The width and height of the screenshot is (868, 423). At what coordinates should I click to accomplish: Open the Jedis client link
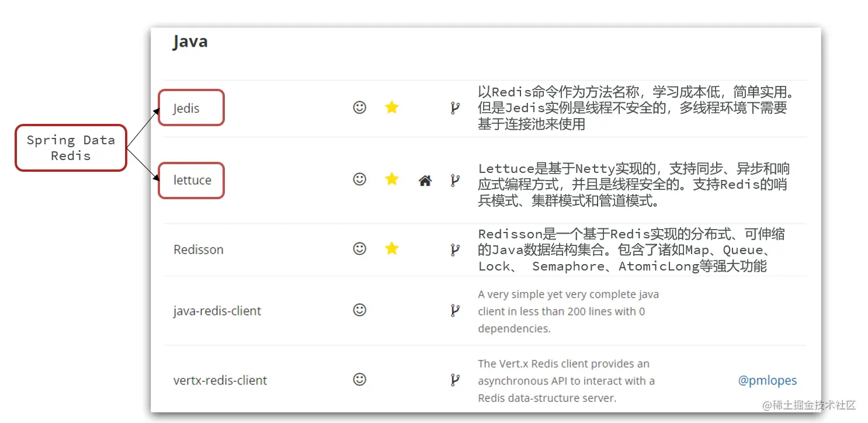[x=186, y=109]
